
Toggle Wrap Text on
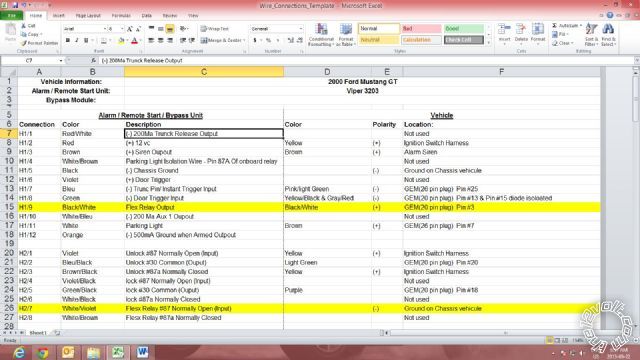pos(215,29)
